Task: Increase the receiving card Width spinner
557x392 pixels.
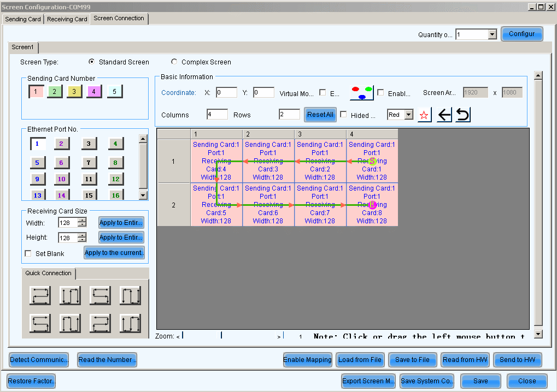Action: click(82, 220)
